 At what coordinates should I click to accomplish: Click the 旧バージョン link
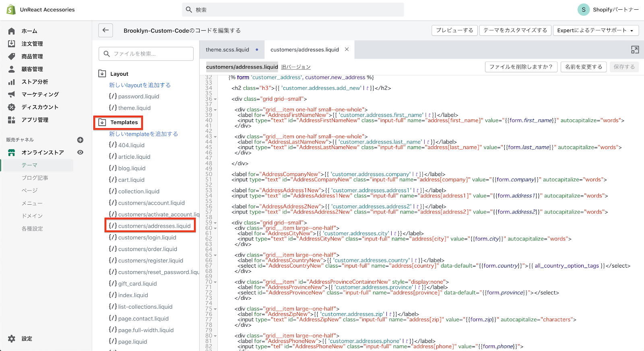pyautogui.click(x=296, y=67)
